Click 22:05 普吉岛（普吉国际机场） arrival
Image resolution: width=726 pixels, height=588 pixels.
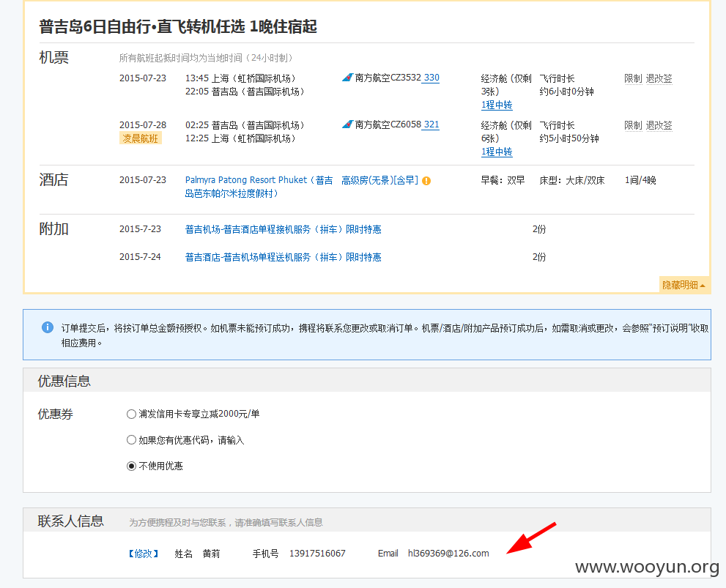(x=245, y=92)
